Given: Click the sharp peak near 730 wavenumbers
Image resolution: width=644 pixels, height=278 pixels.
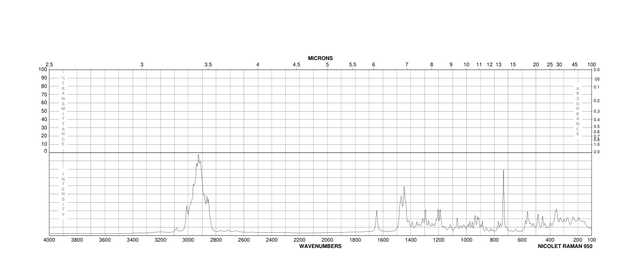Looking at the screenshot, I should (x=504, y=170).
